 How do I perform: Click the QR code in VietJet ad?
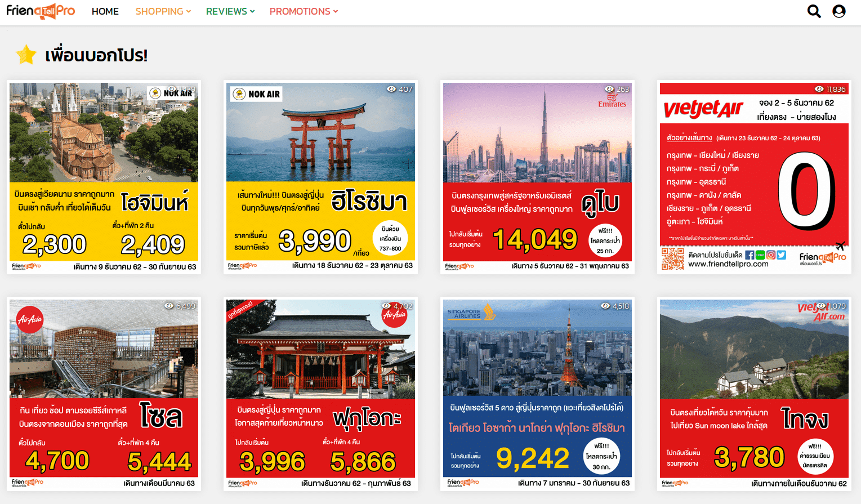click(672, 259)
